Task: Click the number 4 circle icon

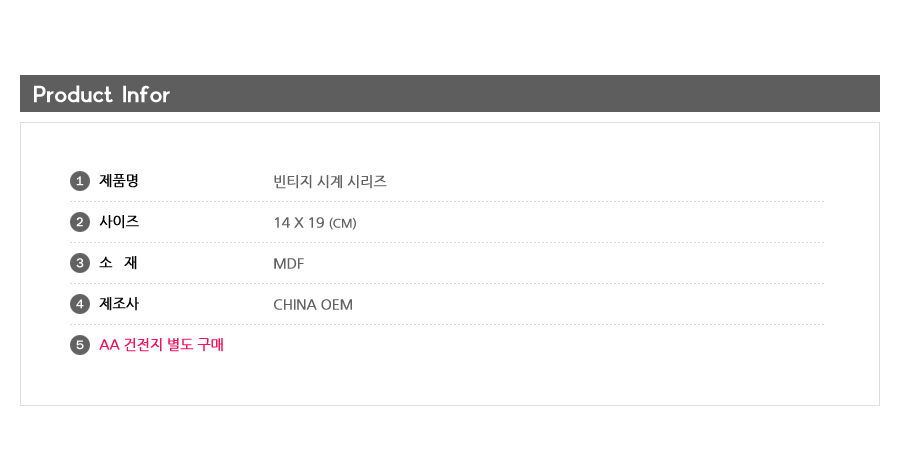Action: click(x=80, y=304)
